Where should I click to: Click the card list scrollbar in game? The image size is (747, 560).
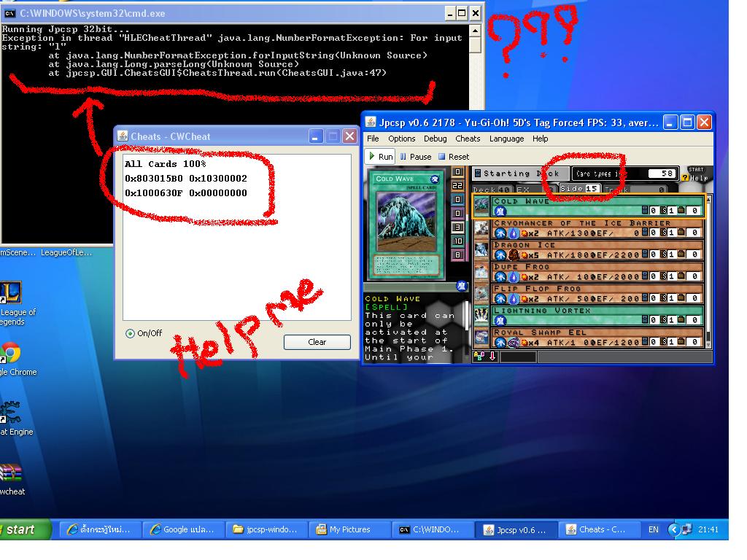(708, 271)
